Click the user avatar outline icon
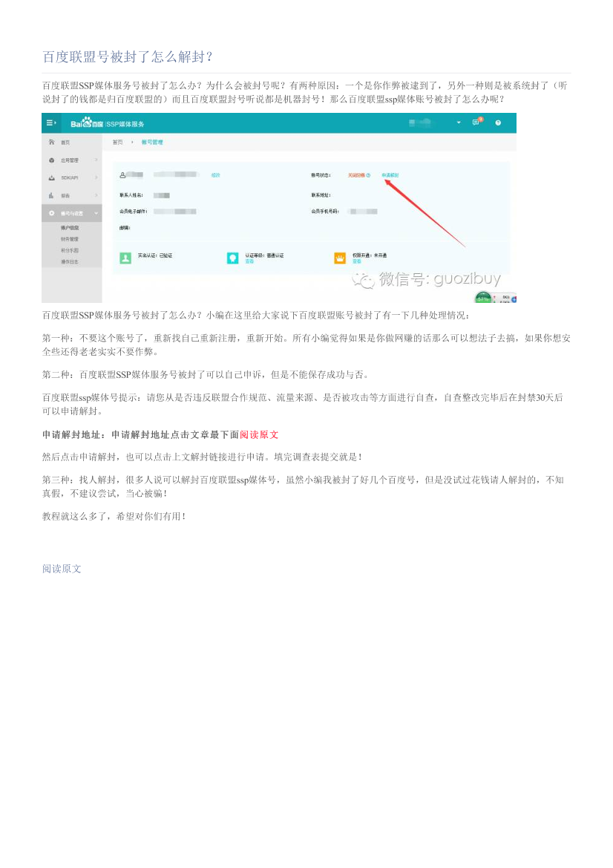Image resolution: width=613 pixels, height=868 pixels. point(122,175)
